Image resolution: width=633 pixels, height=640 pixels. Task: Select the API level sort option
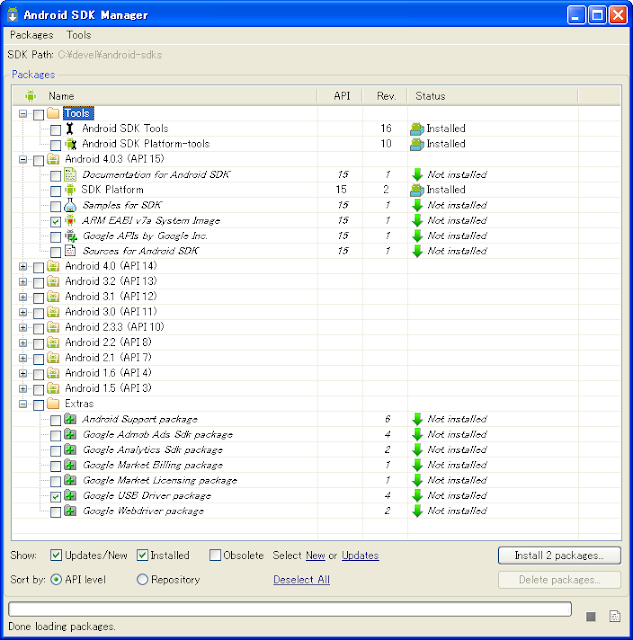pyautogui.click(x=56, y=579)
